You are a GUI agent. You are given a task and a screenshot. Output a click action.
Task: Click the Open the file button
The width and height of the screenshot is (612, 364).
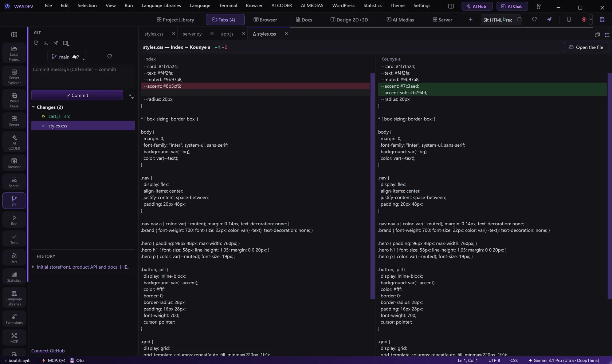pyautogui.click(x=586, y=47)
